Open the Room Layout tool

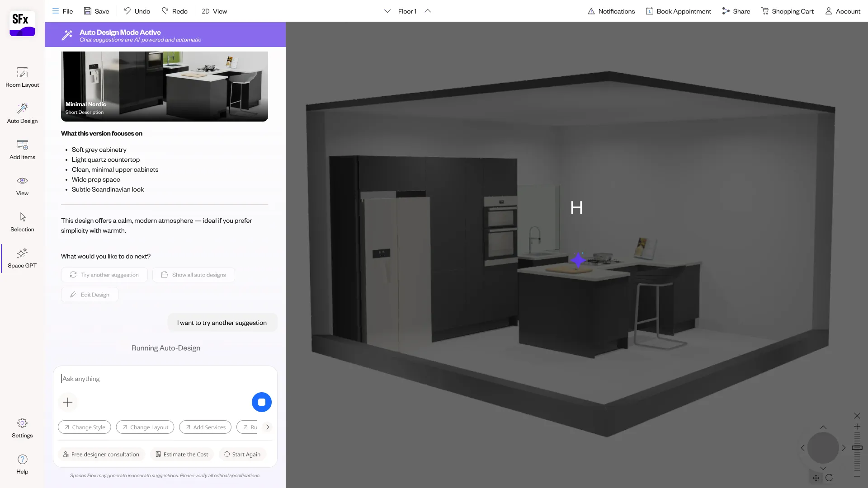point(22,77)
